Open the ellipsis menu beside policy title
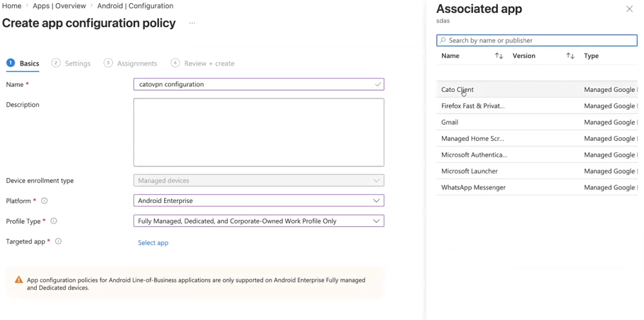This screenshot has width=644, height=320. pyautogui.click(x=192, y=23)
